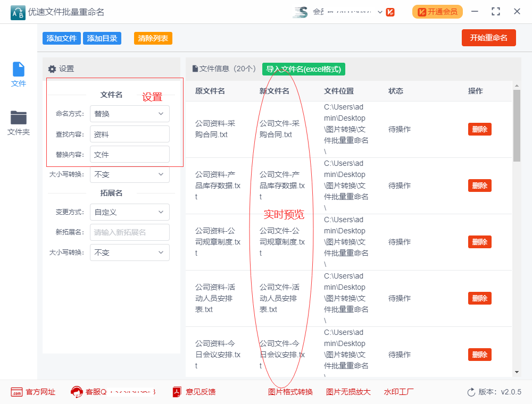This screenshot has width=532, height=404.
Task: Click red badge icon beside account name dropdown
Action: pyautogui.click(x=390, y=12)
